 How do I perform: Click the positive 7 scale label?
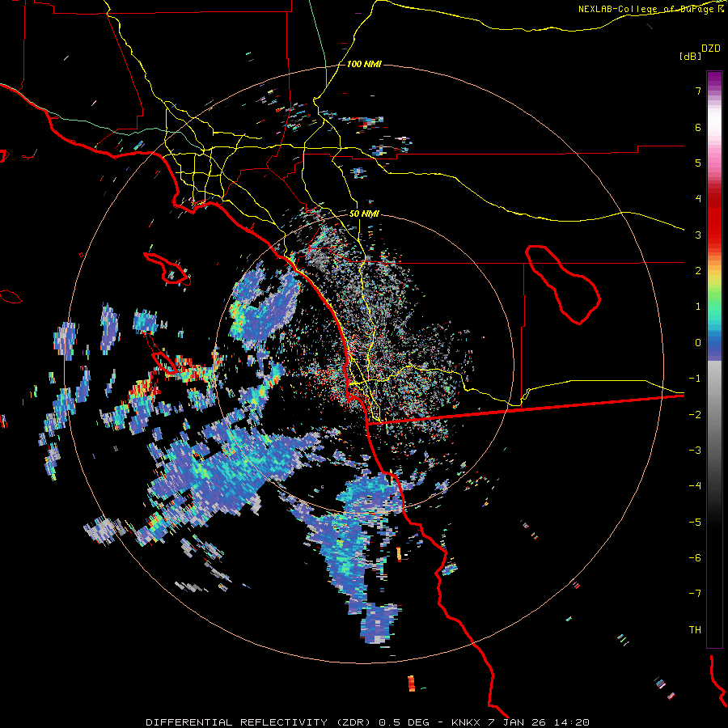coord(698,91)
